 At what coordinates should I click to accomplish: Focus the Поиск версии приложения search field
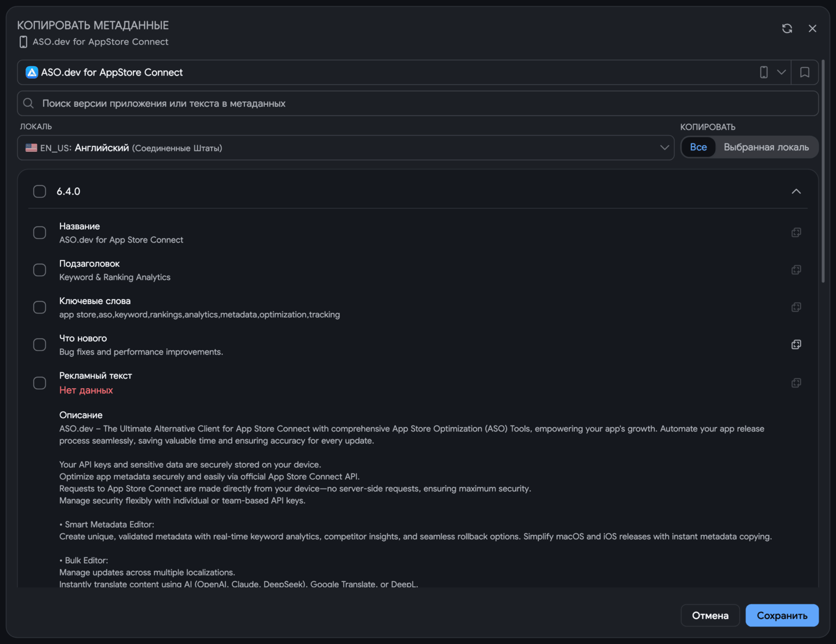418,103
